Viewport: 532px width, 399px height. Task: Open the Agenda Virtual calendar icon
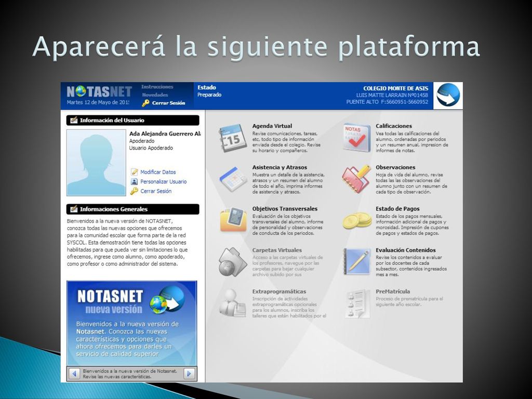(233, 138)
